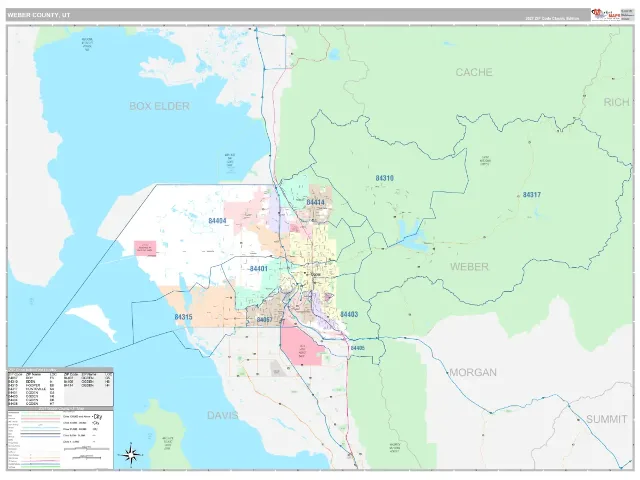Select the DAVIS county label
The image size is (640, 480).
tap(222, 416)
